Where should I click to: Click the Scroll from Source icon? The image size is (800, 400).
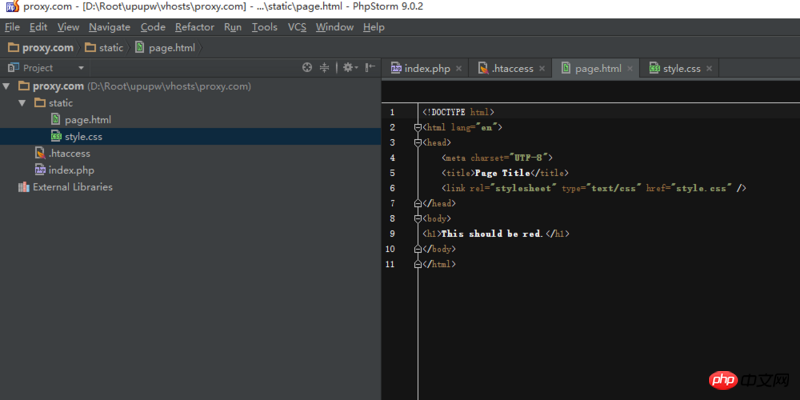308,68
